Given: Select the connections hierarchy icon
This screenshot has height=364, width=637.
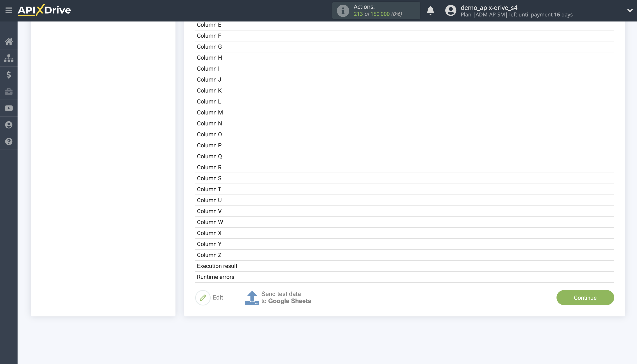Looking at the screenshot, I should pyautogui.click(x=9, y=58).
